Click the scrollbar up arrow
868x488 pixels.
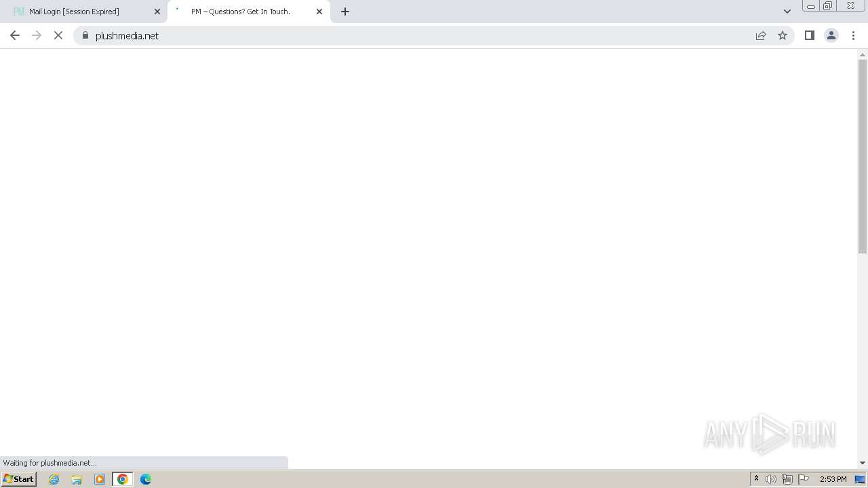point(863,54)
